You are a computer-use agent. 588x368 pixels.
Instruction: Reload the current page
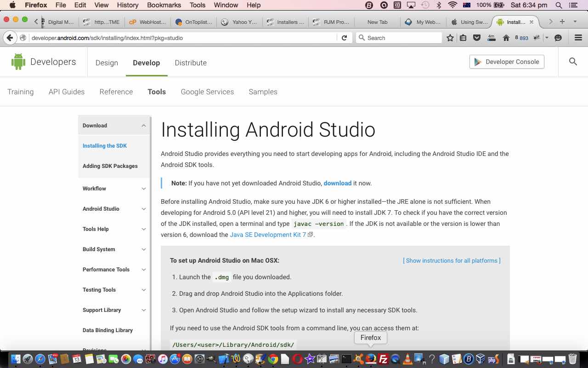pyautogui.click(x=345, y=38)
